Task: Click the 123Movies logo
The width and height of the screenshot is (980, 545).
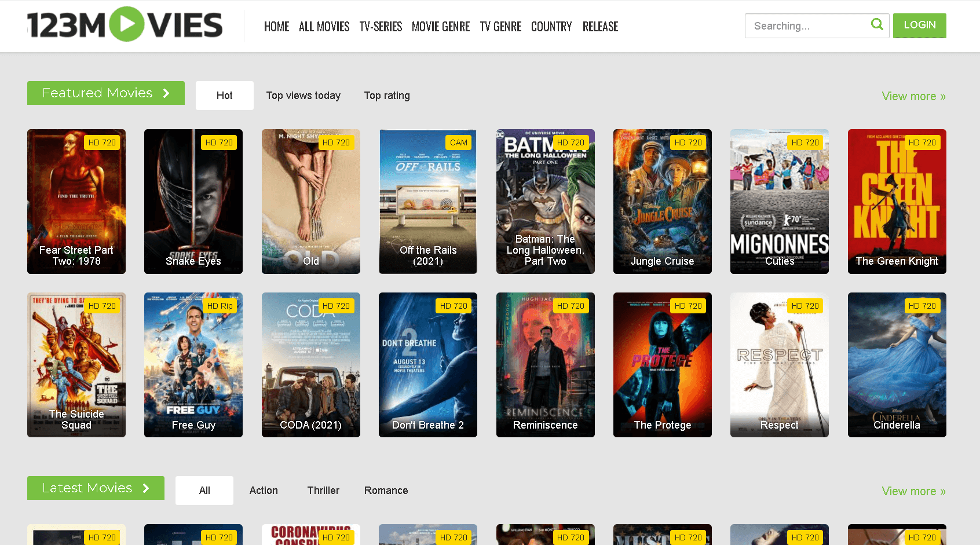Action: click(125, 25)
